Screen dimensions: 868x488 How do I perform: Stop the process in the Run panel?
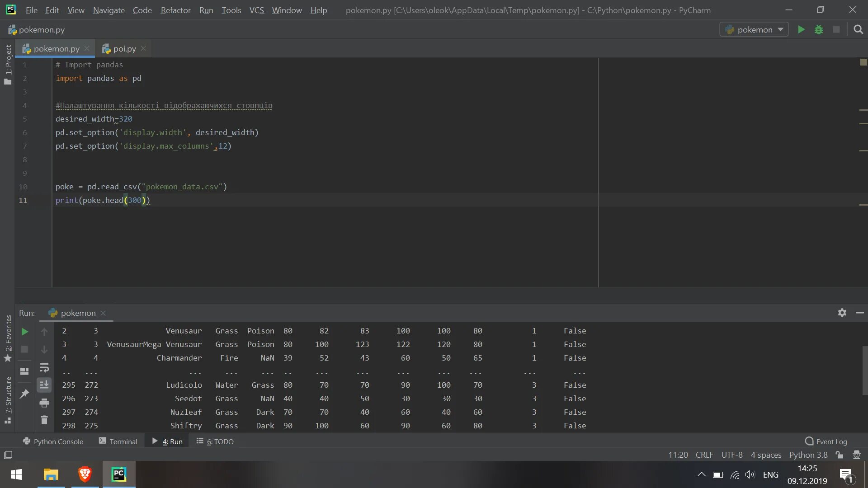[x=25, y=349]
